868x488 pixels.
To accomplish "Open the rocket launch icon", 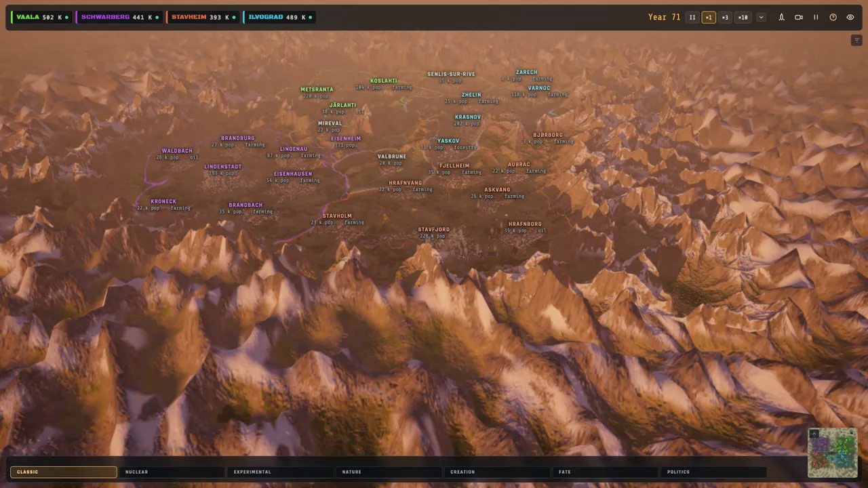I will [x=781, y=18].
